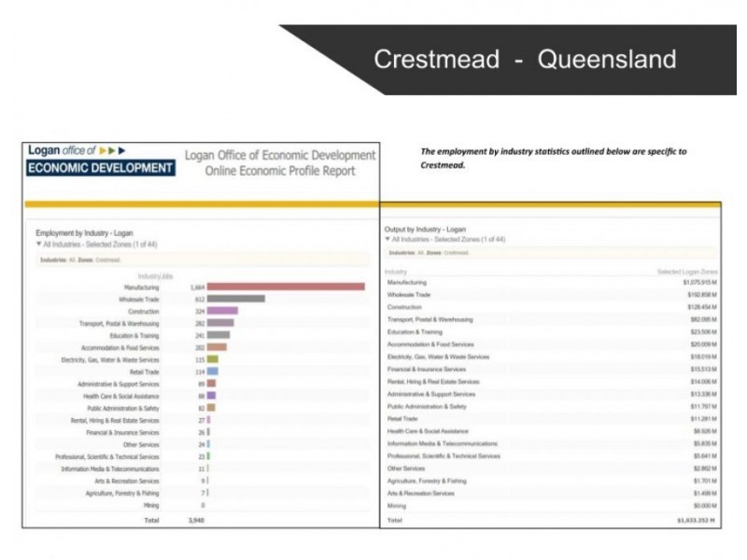This screenshot has width=747, height=560.
Task: Click Transport, Postal & Warehousing employment bar
Action: tap(220, 323)
